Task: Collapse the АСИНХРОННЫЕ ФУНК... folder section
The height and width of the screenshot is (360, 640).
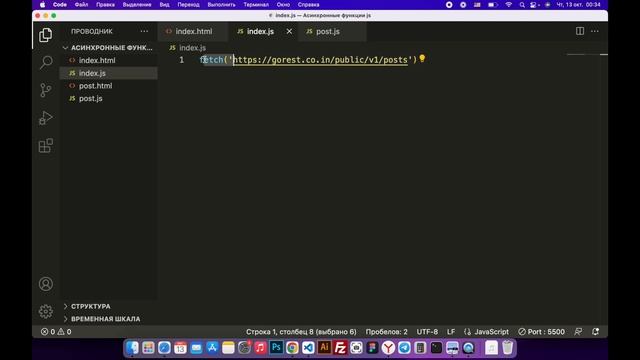Action: 109,48
